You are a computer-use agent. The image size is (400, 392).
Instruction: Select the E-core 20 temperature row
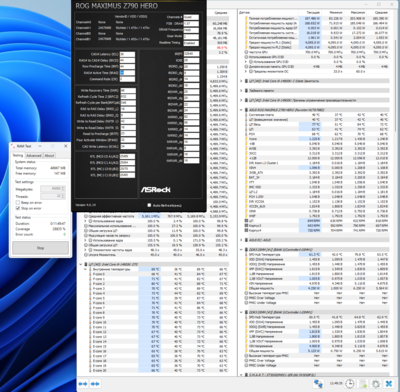coord(158,370)
